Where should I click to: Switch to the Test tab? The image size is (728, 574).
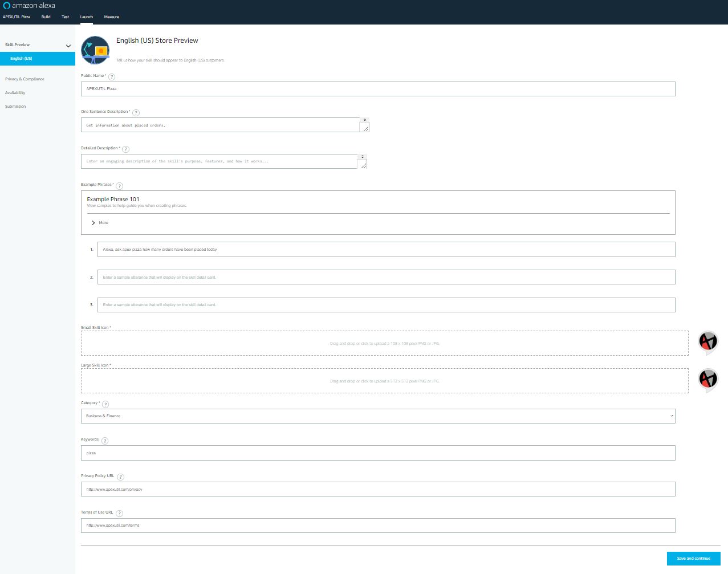(66, 17)
